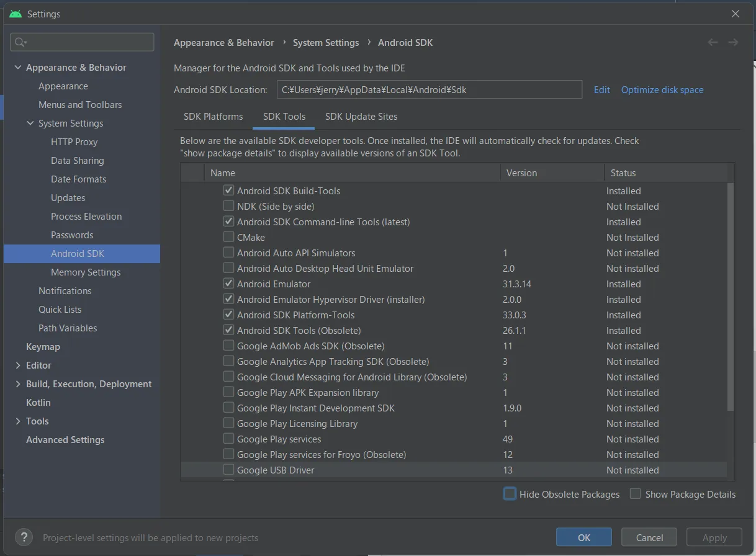Check the CMake checkbox
The width and height of the screenshot is (756, 556).
point(228,237)
